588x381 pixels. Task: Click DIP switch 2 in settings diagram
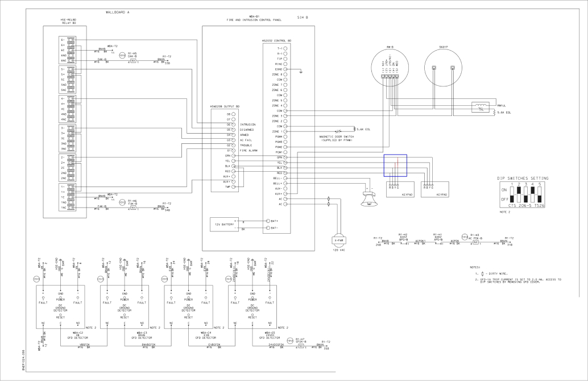click(519, 194)
